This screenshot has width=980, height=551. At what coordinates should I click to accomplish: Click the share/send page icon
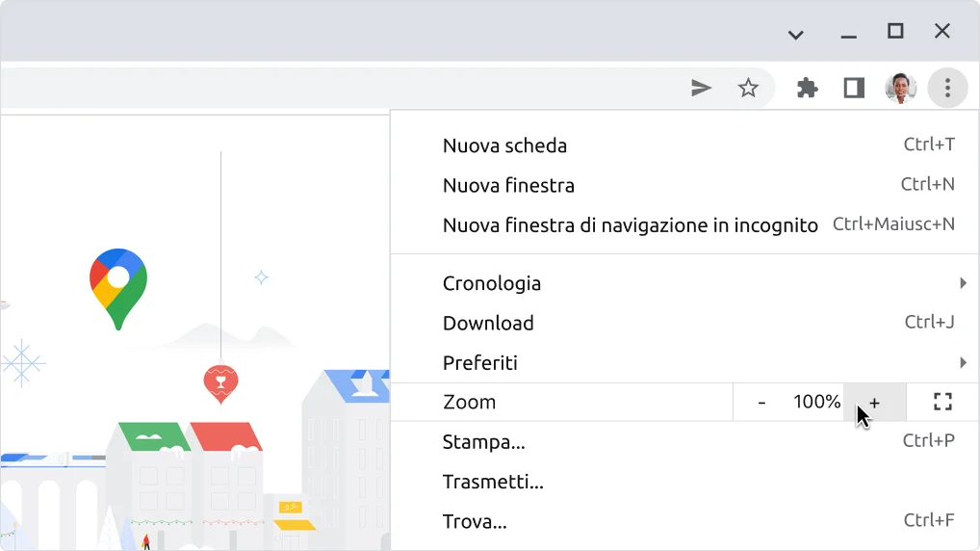tap(701, 89)
